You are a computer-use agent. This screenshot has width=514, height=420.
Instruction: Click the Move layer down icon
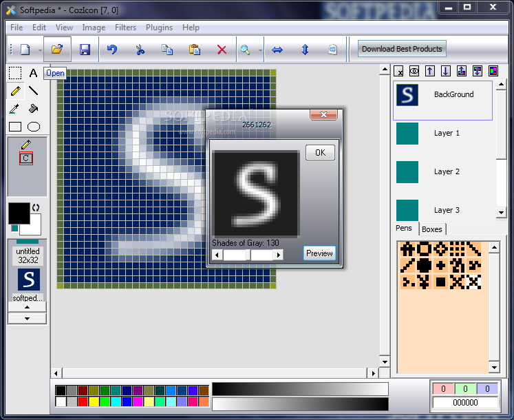[446, 71]
